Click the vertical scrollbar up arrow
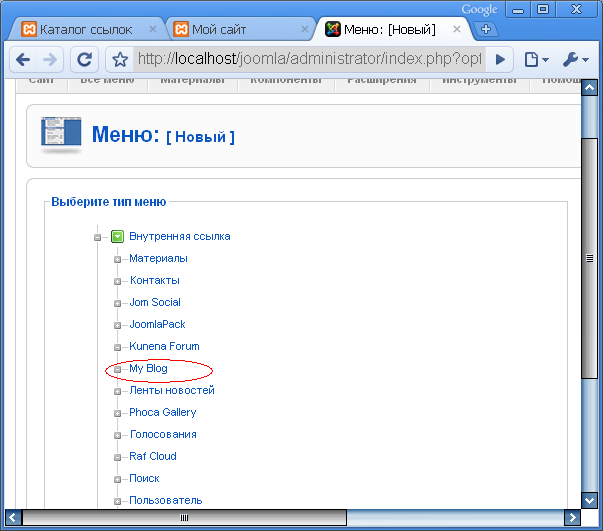 [590, 88]
